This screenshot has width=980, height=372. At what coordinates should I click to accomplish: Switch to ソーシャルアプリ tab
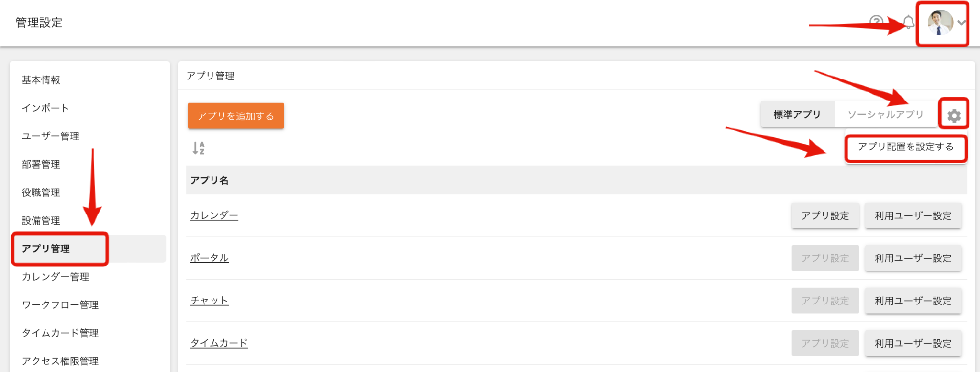tap(885, 114)
